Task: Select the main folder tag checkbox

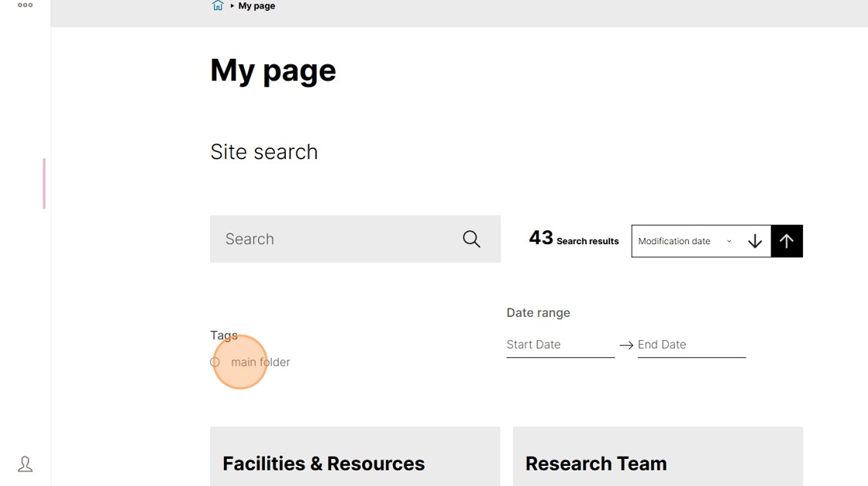Action: (215, 362)
